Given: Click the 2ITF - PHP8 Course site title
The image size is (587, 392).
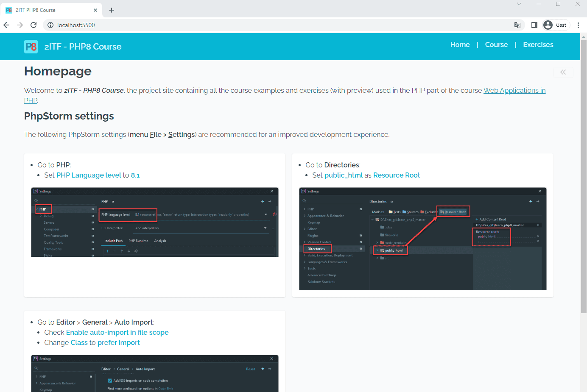Looking at the screenshot, I should click(83, 47).
